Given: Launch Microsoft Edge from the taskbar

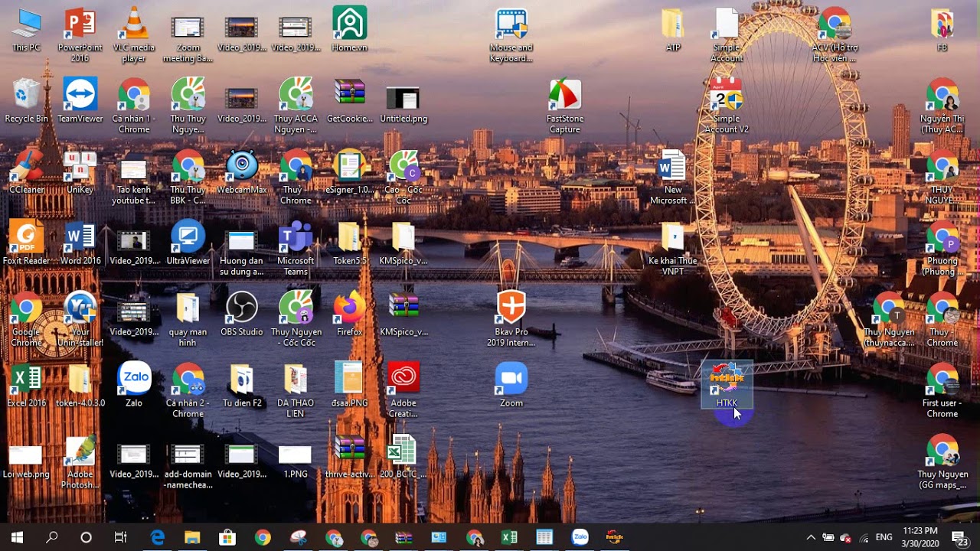Looking at the screenshot, I should point(158,537).
